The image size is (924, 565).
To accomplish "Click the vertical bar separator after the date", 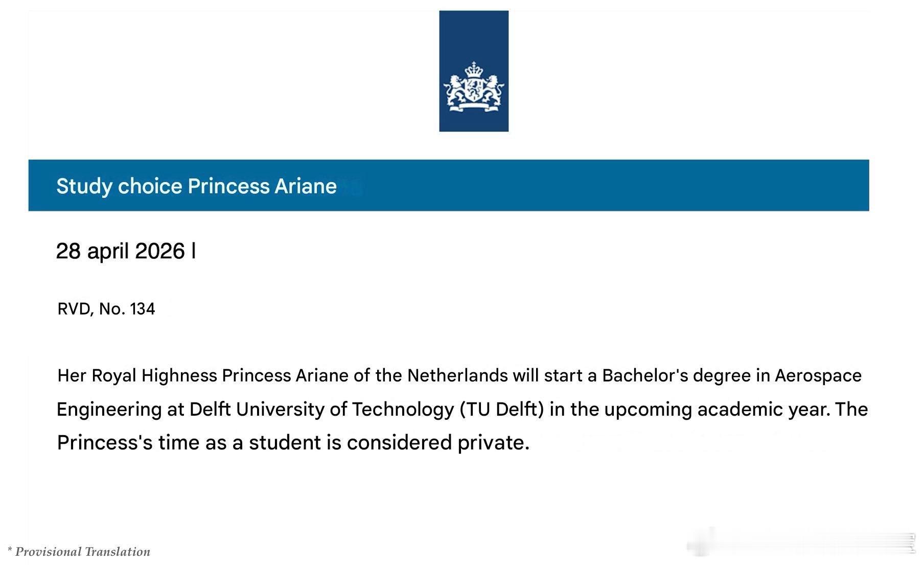I will pos(194,251).
